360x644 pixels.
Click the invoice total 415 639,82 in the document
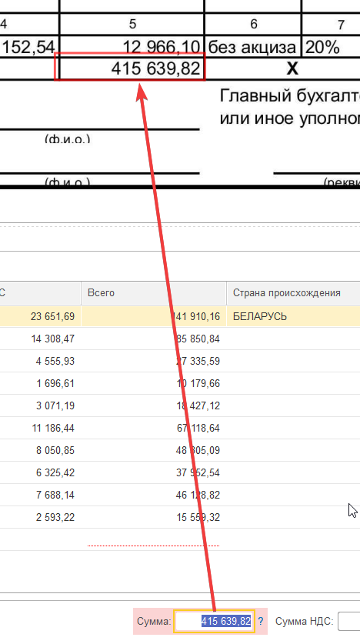point(155,68)
